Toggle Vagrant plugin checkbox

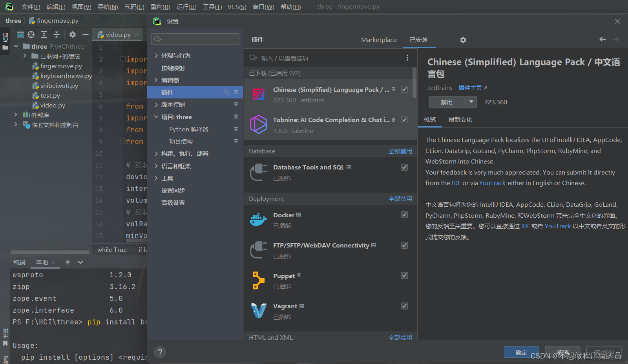click(x=404, y=306)
